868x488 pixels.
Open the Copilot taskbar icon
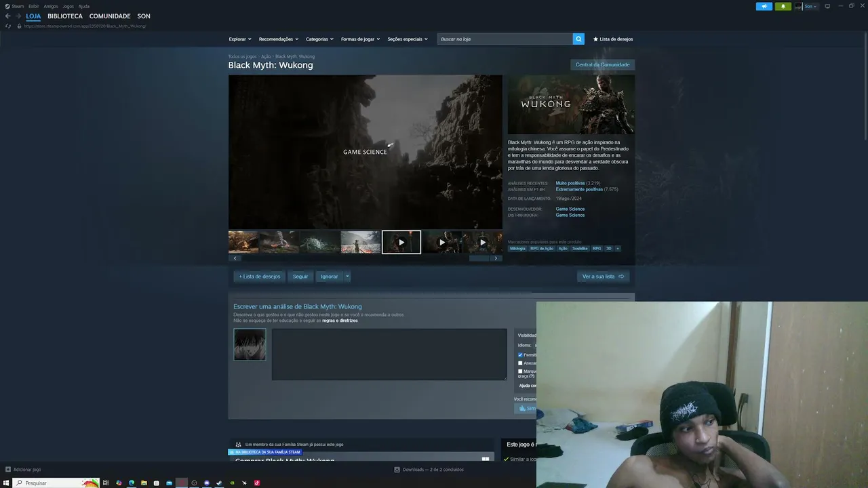[119, 483]
